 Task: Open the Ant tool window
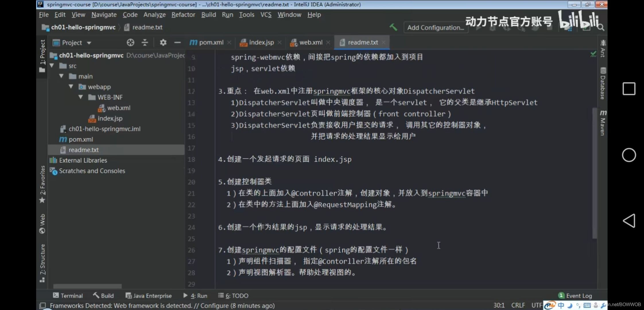pos(603,48)
